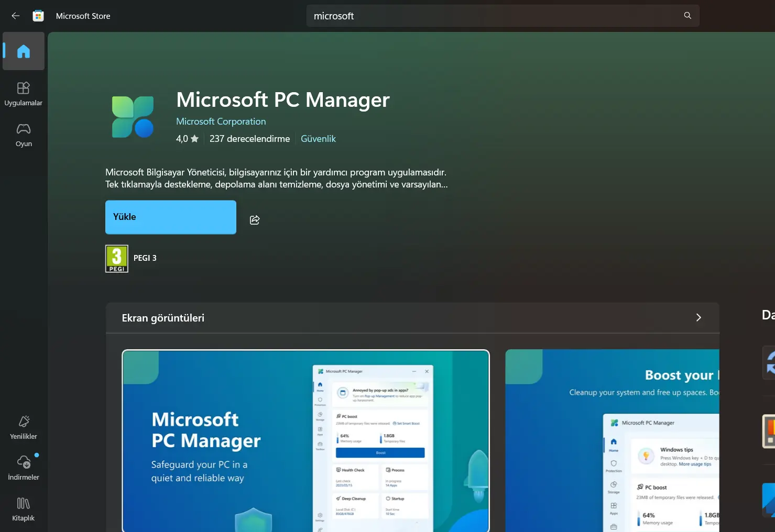
Task: Open the 'Boost your' second screenshot
Action: (613, 441)
